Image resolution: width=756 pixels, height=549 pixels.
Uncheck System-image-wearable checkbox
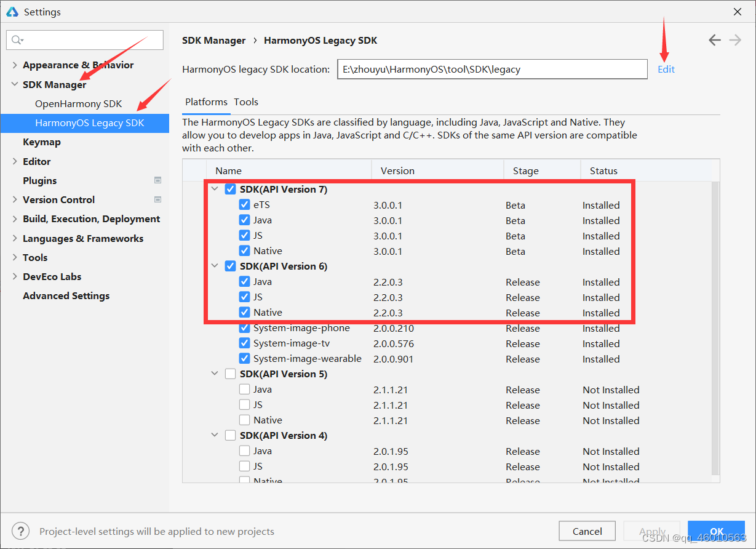244,359
